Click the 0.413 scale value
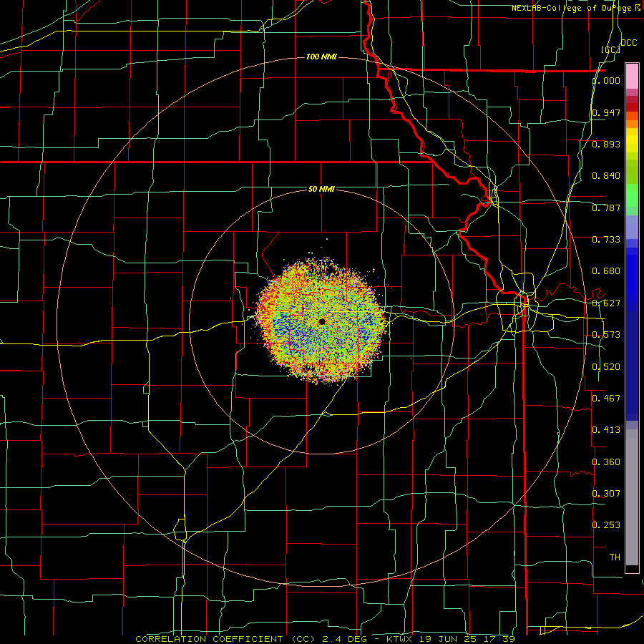644x644 pixels. [606, 430]
